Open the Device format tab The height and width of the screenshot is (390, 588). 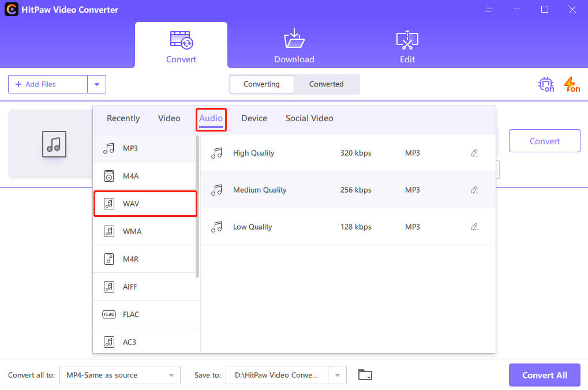click(254, 118)
